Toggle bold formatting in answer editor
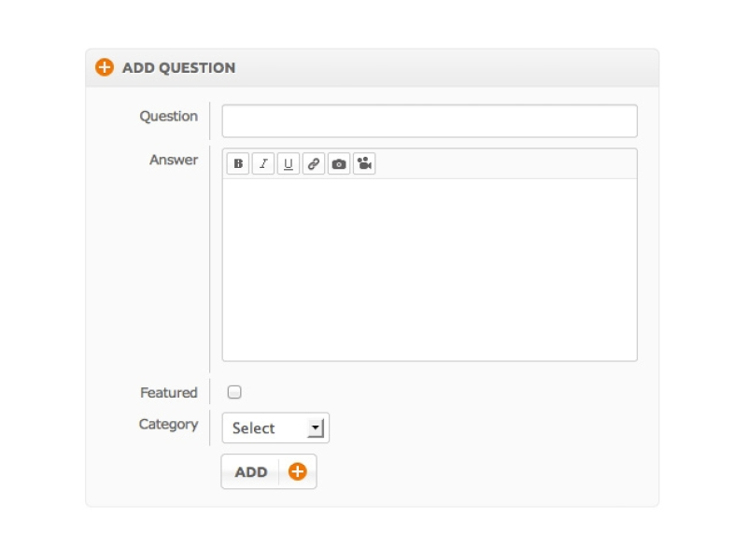The image size is (747, 560). click(238, 164)
